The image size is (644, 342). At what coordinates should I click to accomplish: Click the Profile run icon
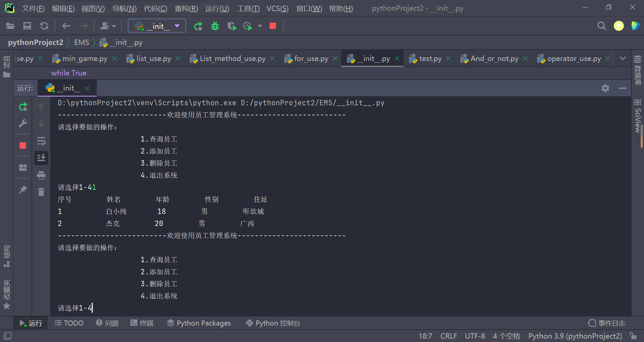point(248,26)
